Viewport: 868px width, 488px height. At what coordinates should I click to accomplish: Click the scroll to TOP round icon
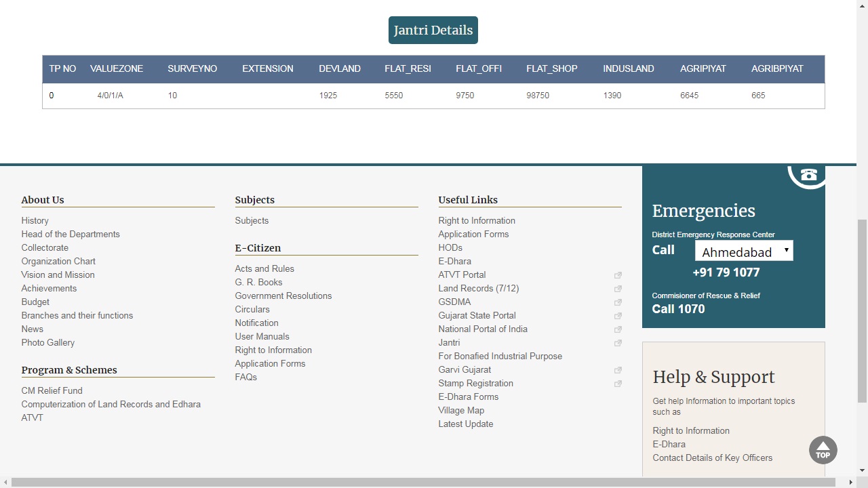click(x=823, y=450)
